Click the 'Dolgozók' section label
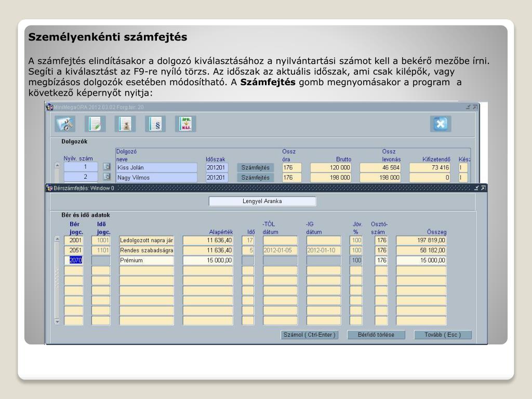The height and width of the screenshot is (399, 532). point(74,141)
